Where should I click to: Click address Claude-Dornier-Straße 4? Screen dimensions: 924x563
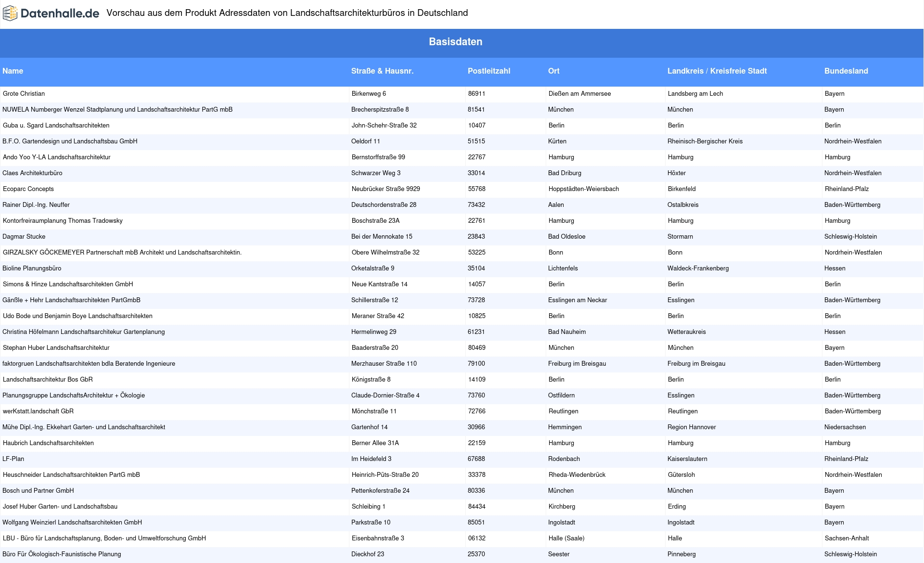coord(385,396)
